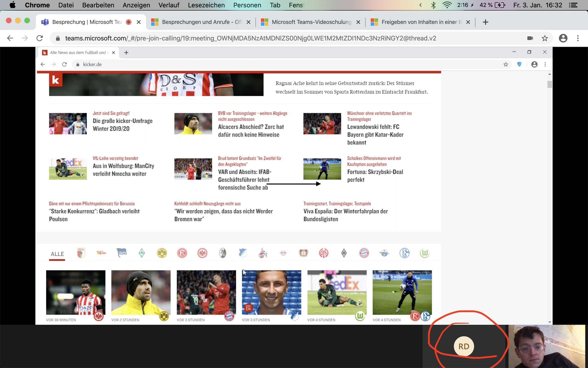Go back in Chrome navigation

(x=10, y=38)
